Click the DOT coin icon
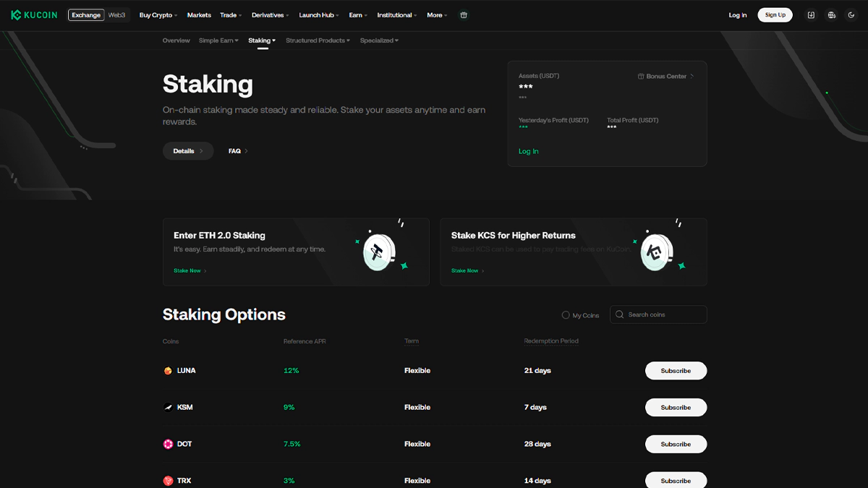The width and height of the screenshot is (868, 488). click(x=169, y=444)
